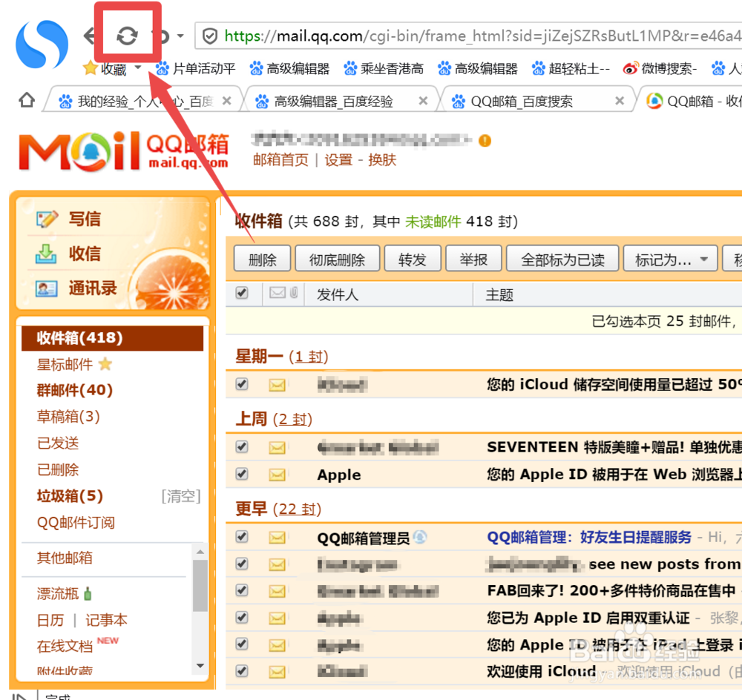This screenshot has width=742, height=700.
Task: Click the Sogou browser logo icon
Action: pyautogui.click(x=42, y=44)
